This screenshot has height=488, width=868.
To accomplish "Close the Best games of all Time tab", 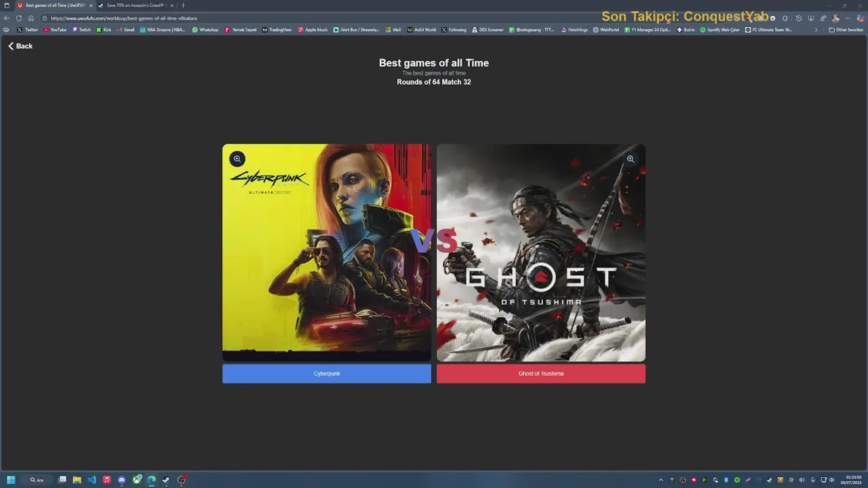I will [90, 5].
